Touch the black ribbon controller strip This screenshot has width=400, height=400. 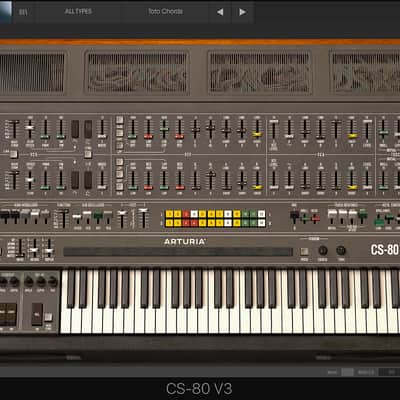[x=178, y=252]
